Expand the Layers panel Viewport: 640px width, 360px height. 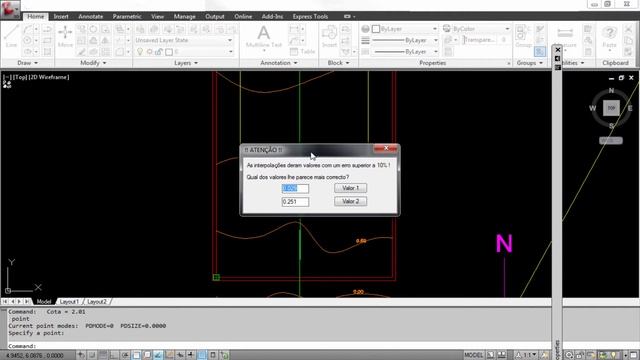186,63
